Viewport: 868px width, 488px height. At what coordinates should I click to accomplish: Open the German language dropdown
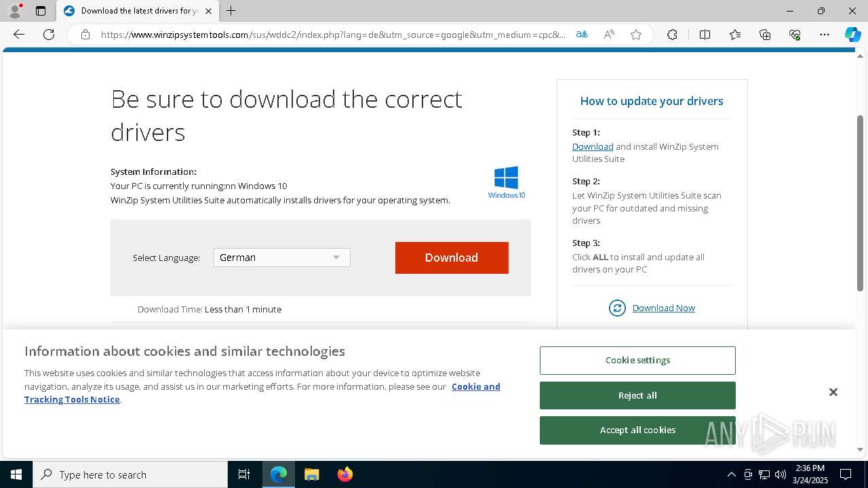coord(282,258)
